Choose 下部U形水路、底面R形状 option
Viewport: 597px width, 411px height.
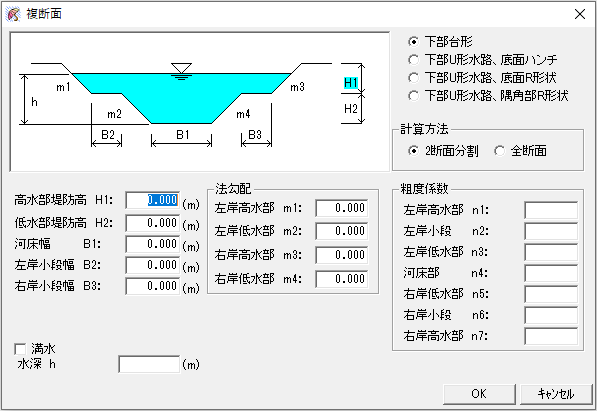482,77
